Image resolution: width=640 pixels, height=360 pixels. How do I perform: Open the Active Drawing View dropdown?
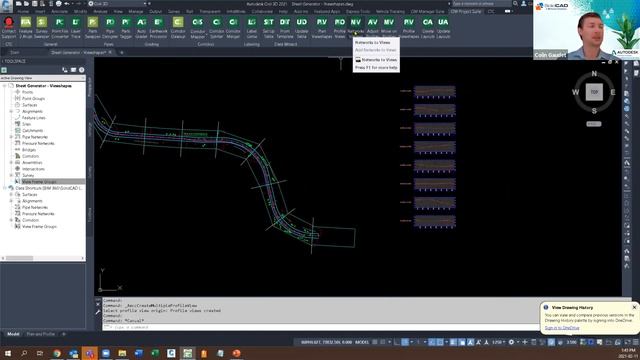(x=42, y=78)
